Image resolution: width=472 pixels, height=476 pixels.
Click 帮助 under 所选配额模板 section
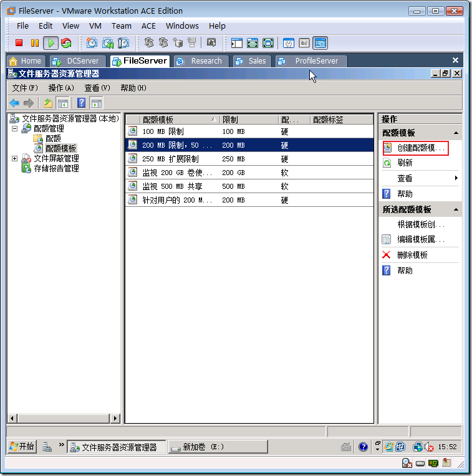tap(405, 270)
